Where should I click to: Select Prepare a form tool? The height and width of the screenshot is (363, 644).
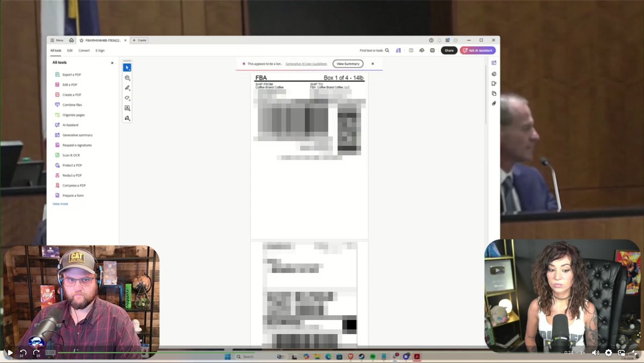pos(69,195)
